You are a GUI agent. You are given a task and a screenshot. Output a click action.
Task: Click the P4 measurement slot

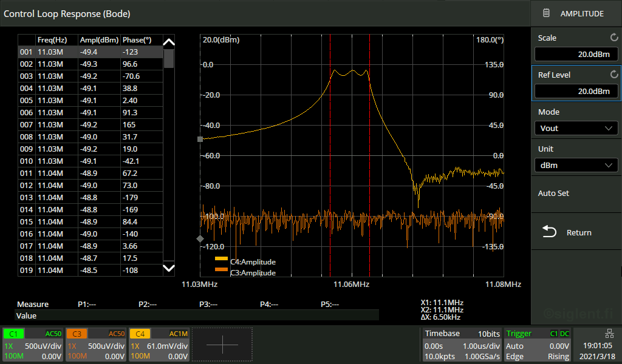(269, 305)
